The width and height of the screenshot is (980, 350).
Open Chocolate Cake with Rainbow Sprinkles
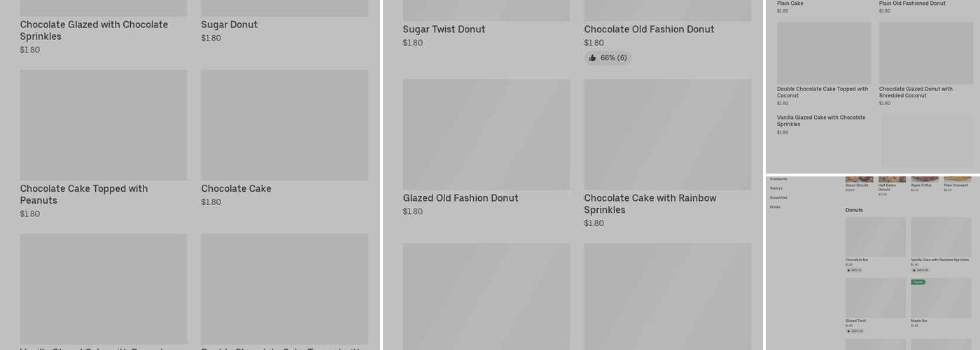[x=650, y=204]
